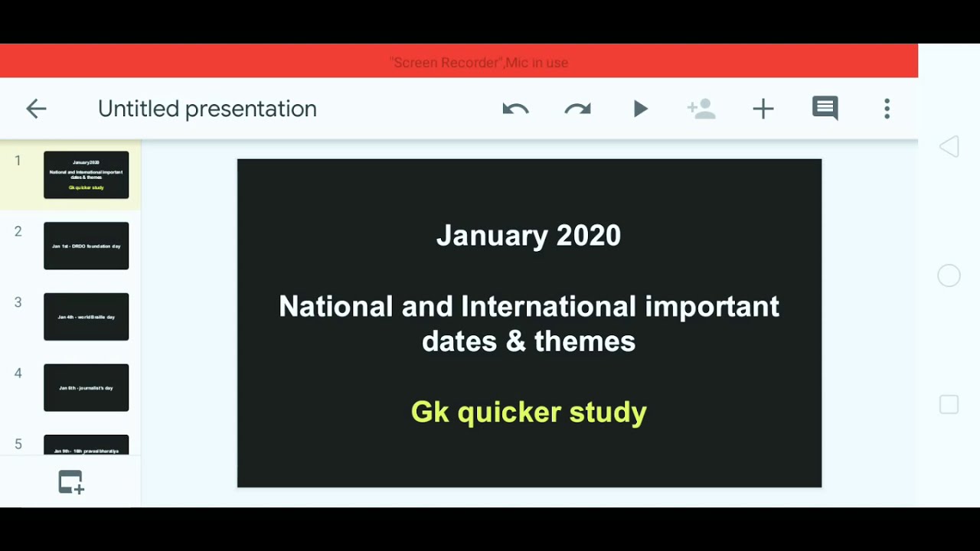The width and height of the screenshot is (980, 551).
Task: Select slide 2 DRDO foundation day thumbnail
Action: coord(87,246)
